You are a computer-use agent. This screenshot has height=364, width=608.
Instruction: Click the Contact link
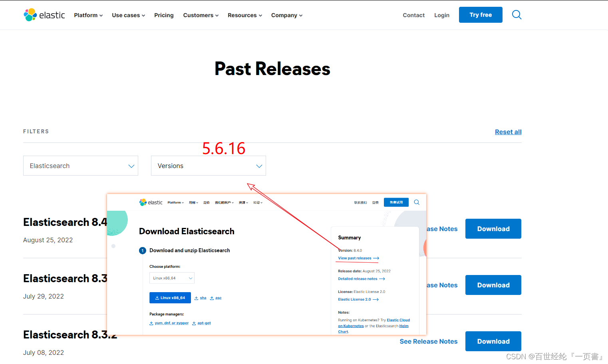413,15
